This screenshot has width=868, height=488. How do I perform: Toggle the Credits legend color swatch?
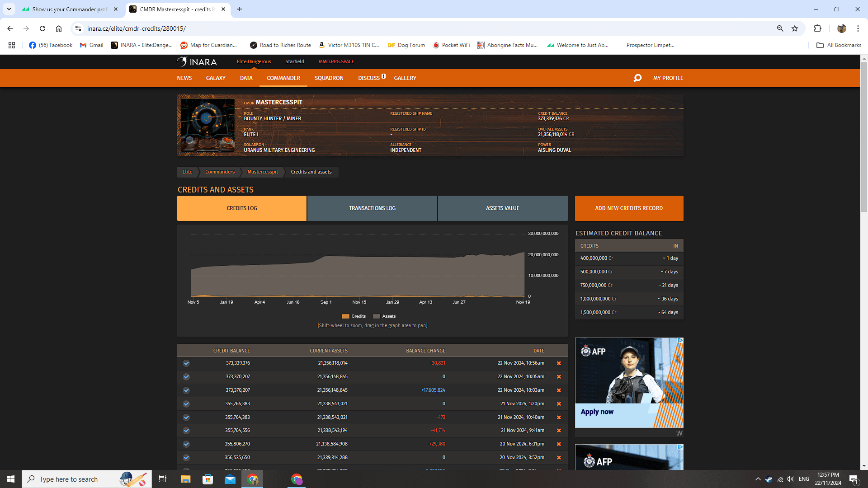coord(346,316)
